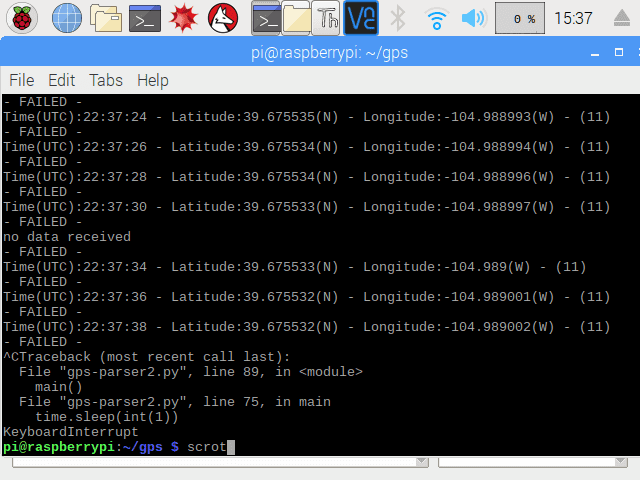
Task: Open the Raspberry Pi main menu
Action: coord(22,18)
